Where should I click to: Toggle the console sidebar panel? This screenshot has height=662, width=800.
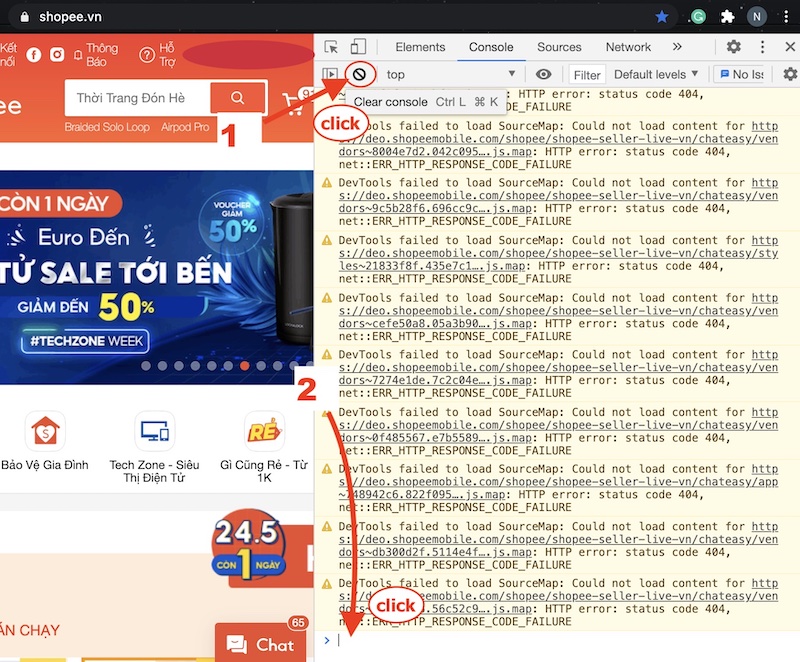(x=330, y=74)
